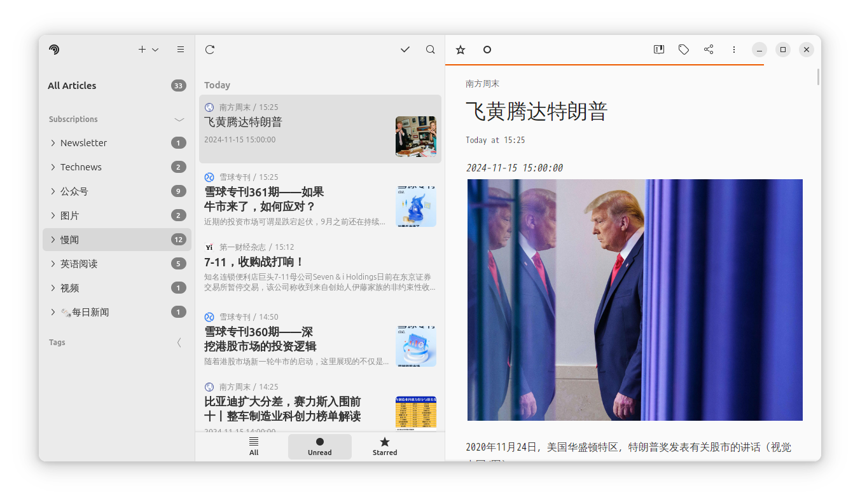Share the article via share icon
The width and height of the screenshot is (860, 504).
click(x=709, y=50)
